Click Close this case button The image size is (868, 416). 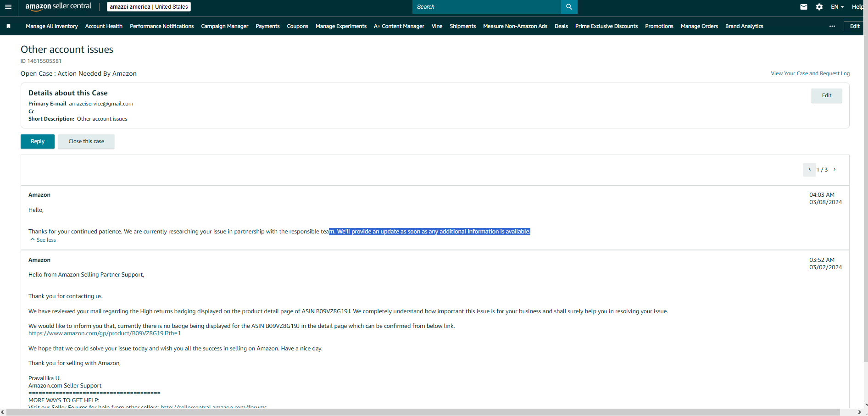click(x=86, y=141)
